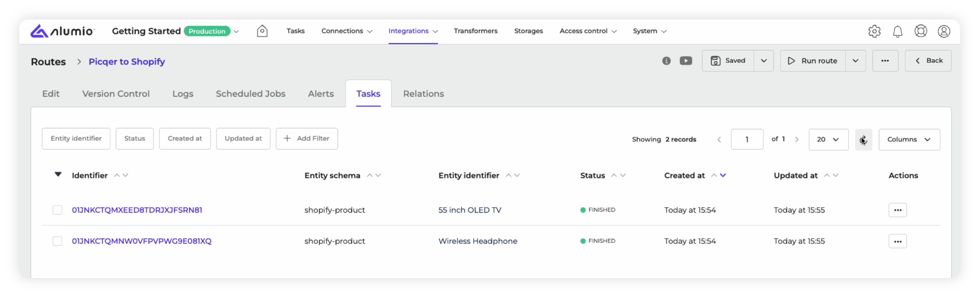Open Tasks in top navigation
Image resolution: width=980 pixels, height=298 pixels.
click(x=295, y=31)
